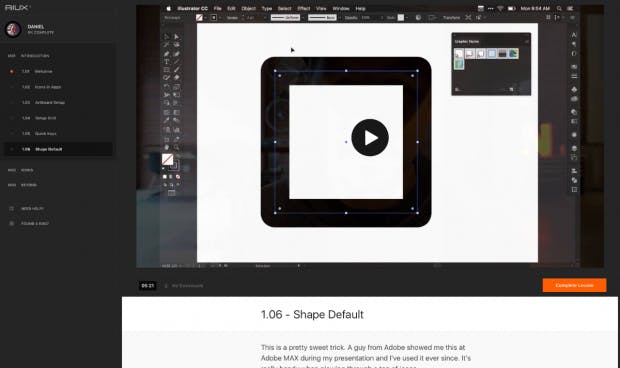Select the Eraser tool
Viewport: 620px width, 368px height.
[x=176, y=78]
